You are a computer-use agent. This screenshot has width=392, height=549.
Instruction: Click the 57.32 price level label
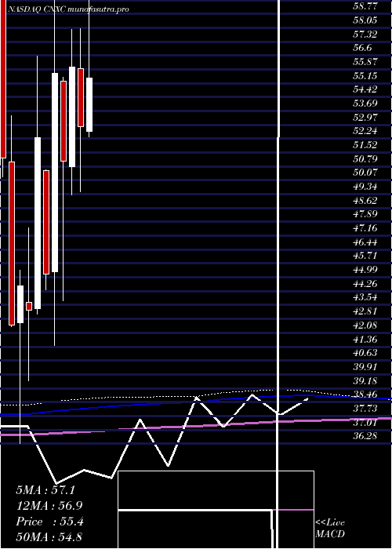(365, 34)
